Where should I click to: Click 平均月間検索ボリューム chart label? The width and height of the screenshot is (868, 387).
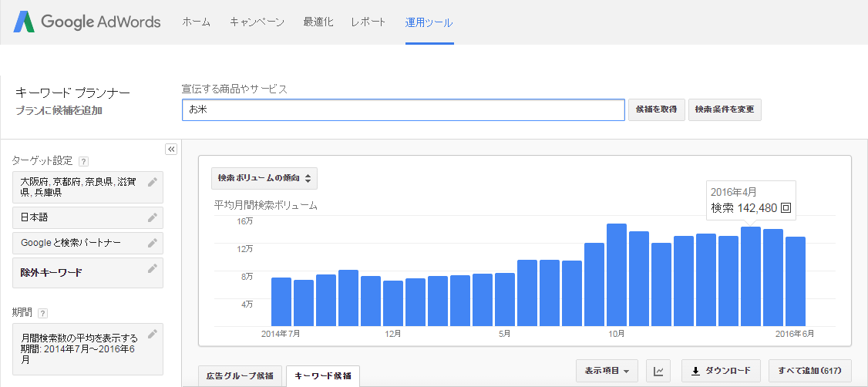point(266,205)
